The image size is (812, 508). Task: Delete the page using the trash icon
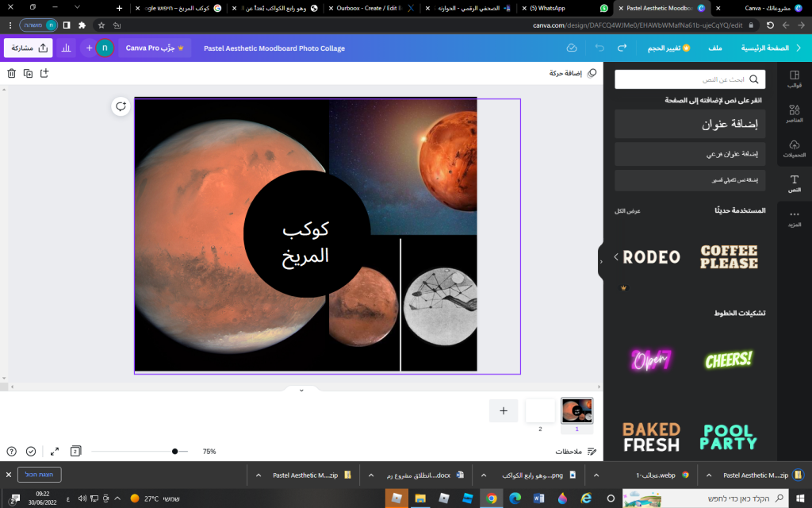tap(11, 73)
